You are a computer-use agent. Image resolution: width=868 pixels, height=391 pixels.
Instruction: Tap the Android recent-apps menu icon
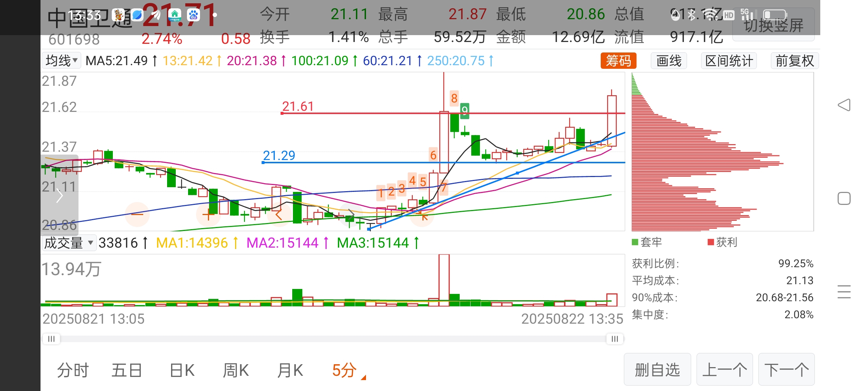click(x=844, y=292)
